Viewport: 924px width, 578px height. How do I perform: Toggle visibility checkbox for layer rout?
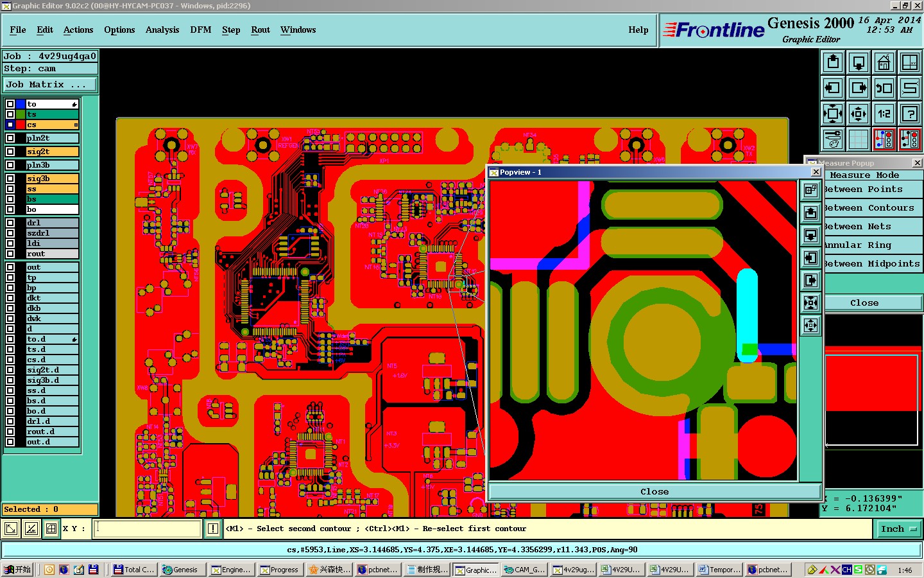tap(10, 254)
